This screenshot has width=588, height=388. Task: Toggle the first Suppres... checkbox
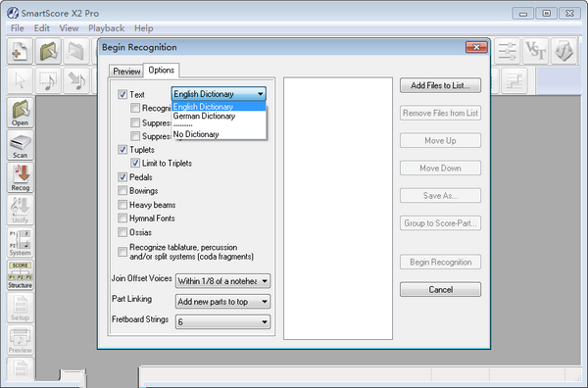point(135,122)
